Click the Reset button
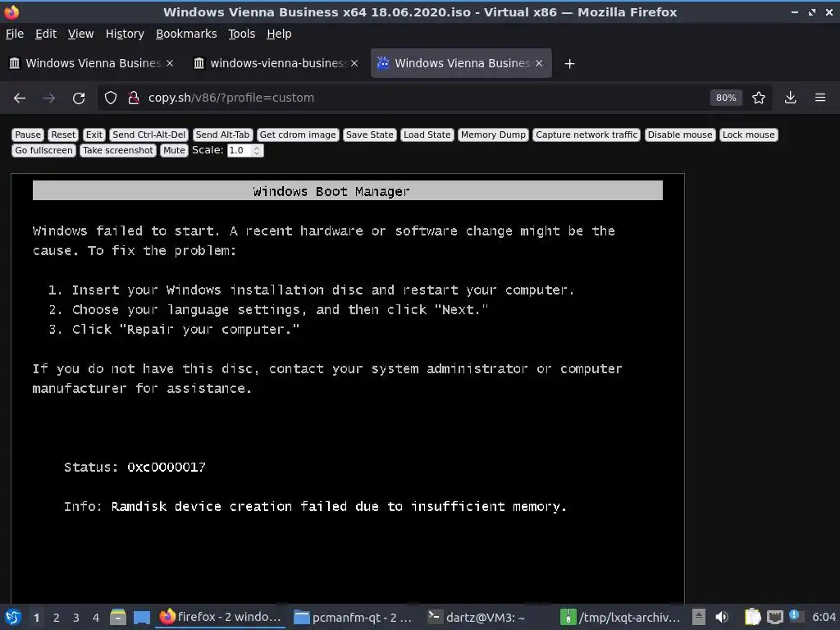This screenshot has height=630, width=840. tap(63, 135)
